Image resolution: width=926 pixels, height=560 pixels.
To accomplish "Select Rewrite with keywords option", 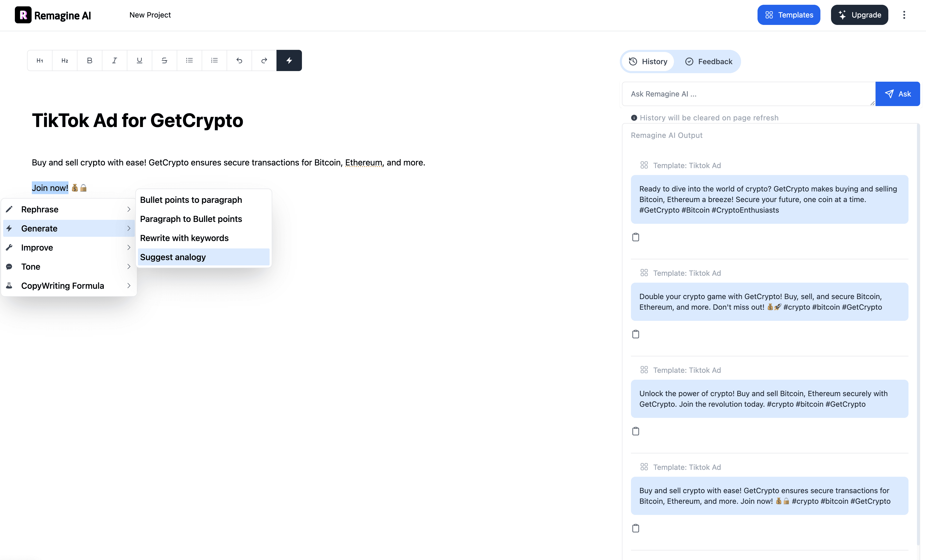I will click(184, 237).
